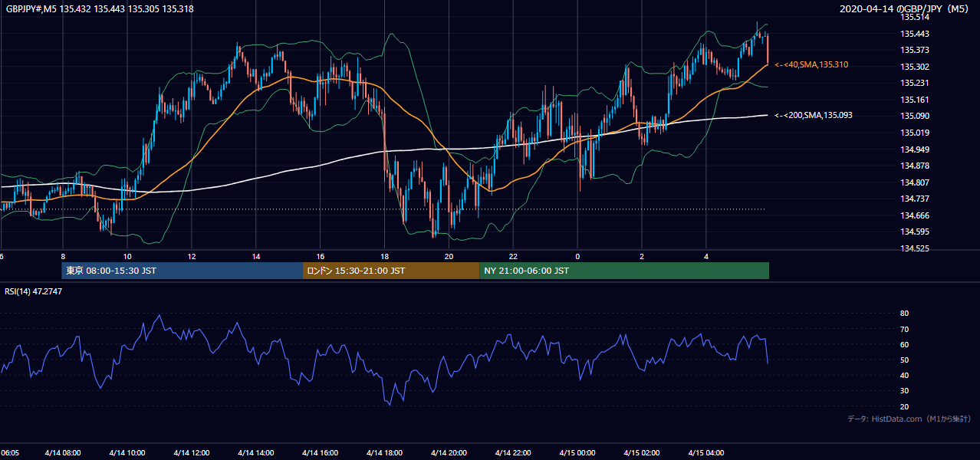Click the 4/14 16:00 time axis label
Screen dimensions: 980x460
(321, 452)
